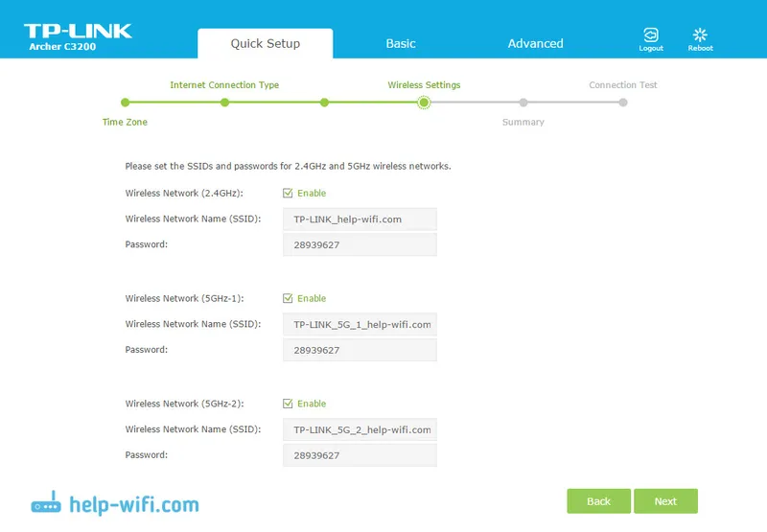This screenshot has width=767, height=532.
Task: Click the 2.4GHz SSID field TP-LINK_help-wifi.com
Action: (x=360, y=220)
